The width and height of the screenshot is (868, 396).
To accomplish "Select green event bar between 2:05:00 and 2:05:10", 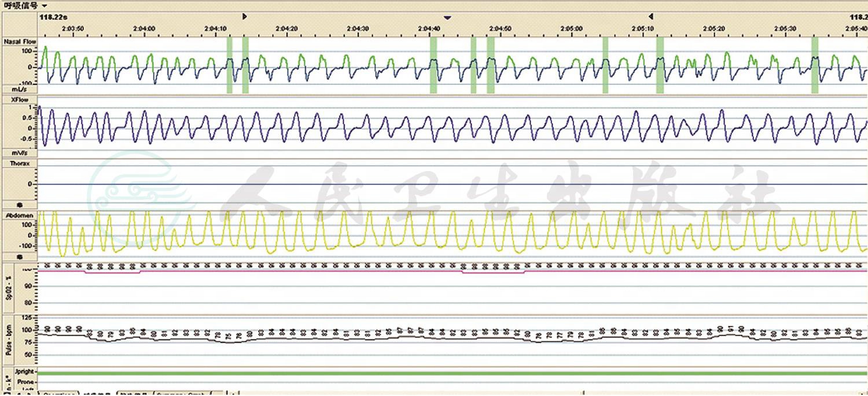I will click(605, 65).
